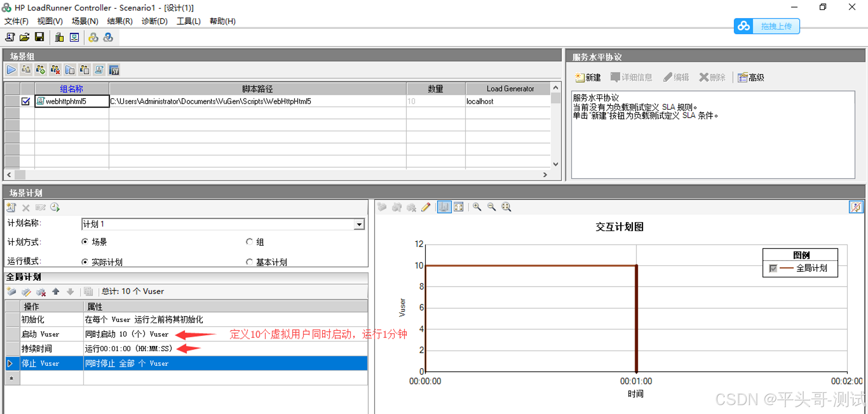The height and width of the screenshot is (414, 868).
Task: Click 高级 in the SLA panel
Action: click(x=751, y=78)
